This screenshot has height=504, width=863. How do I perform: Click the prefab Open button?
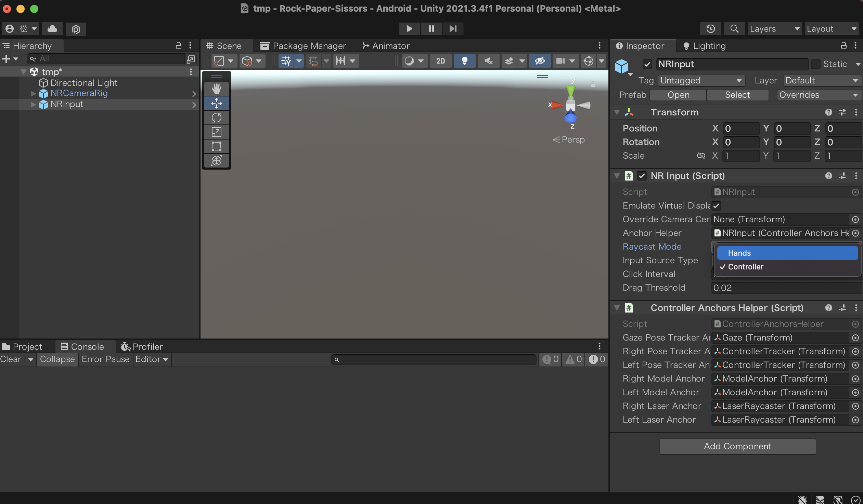click(x=678, y=95)
